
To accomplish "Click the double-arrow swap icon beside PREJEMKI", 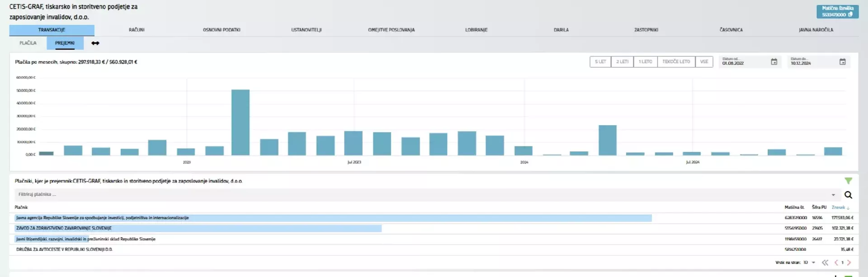I will click(x=95, y=43).
